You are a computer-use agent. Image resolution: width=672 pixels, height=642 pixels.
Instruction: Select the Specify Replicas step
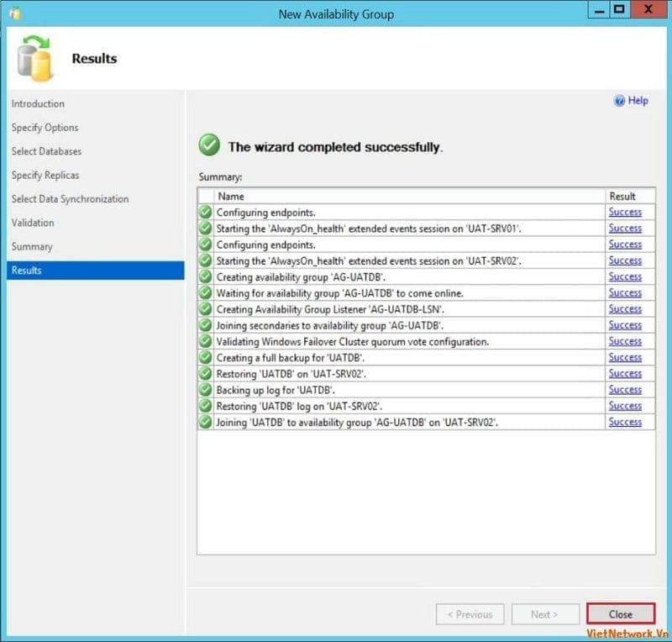pos(45,176)
